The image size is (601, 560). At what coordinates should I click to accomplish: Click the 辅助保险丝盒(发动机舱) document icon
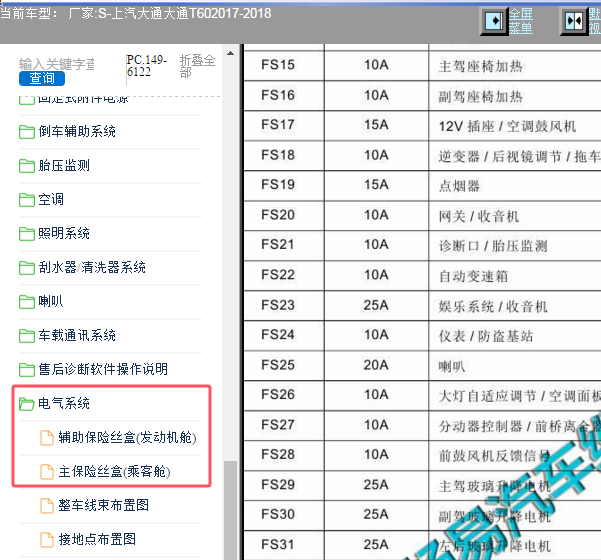(47, 438)
